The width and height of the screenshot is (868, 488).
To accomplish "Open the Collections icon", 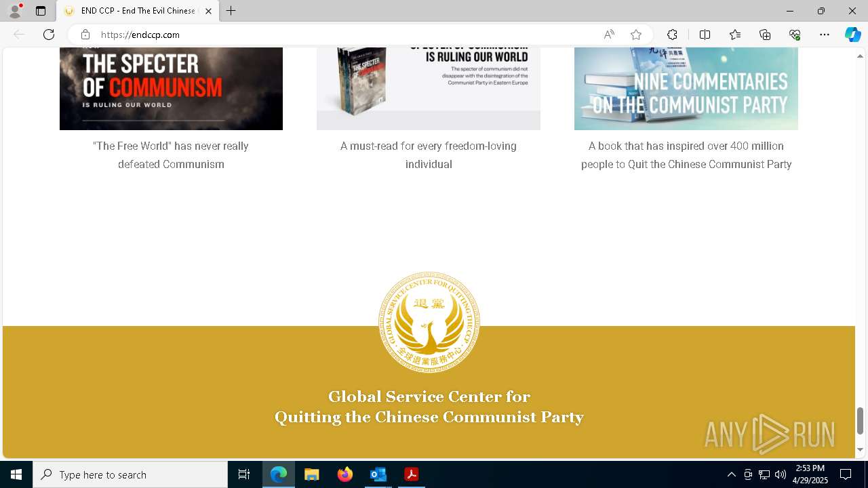I will tap(765, 35).
